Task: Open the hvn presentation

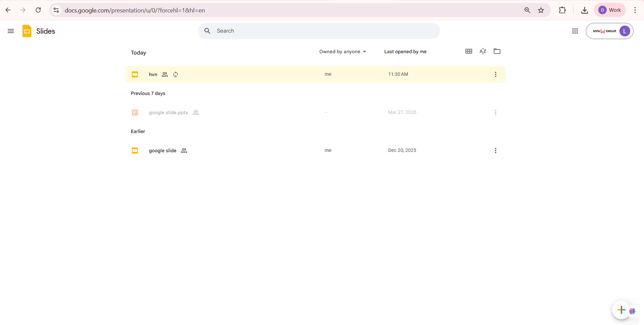Action: 153,74
